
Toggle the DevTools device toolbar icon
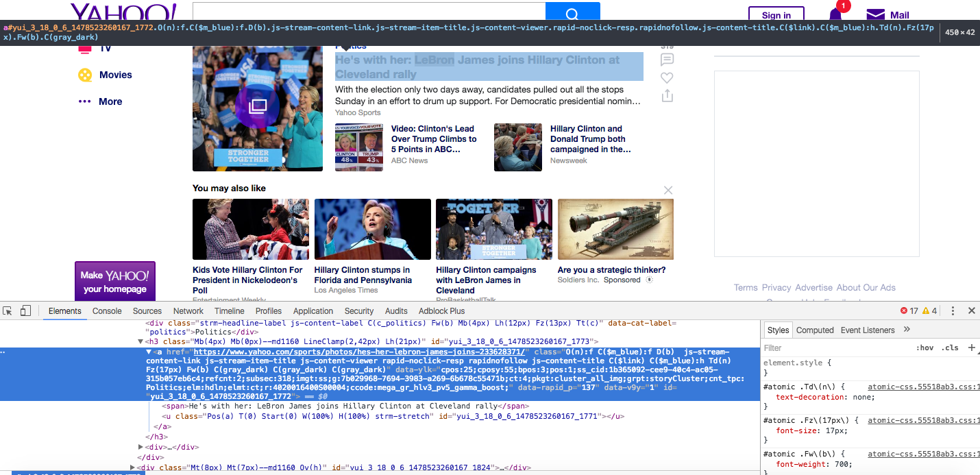click(25, 311)
